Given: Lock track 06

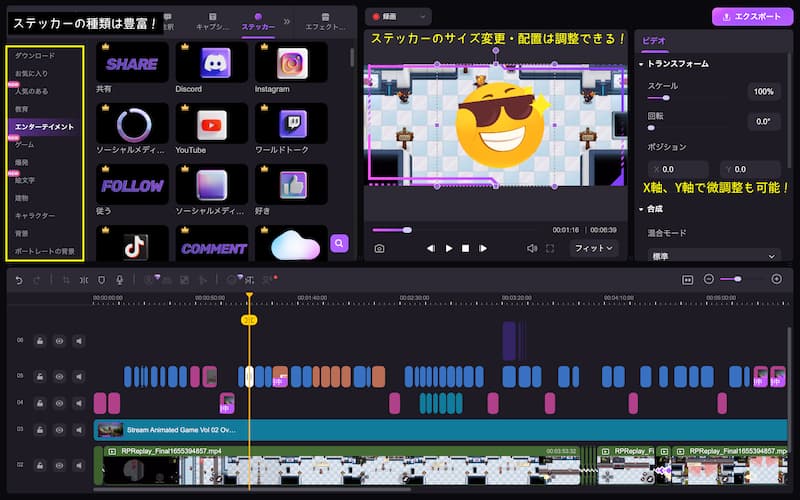Looking at the screenshot, I should click(40, 341).
